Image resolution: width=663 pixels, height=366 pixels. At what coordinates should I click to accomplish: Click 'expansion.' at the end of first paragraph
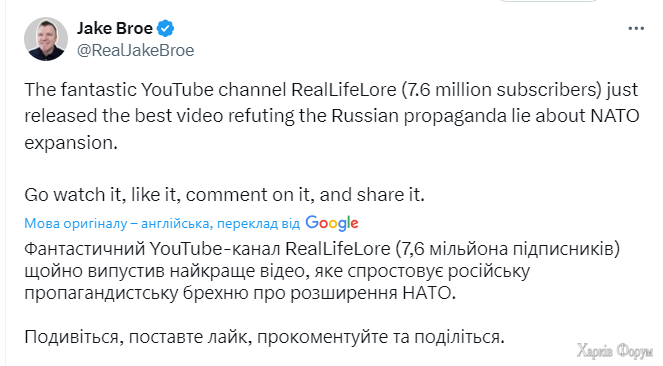point(71,143)
